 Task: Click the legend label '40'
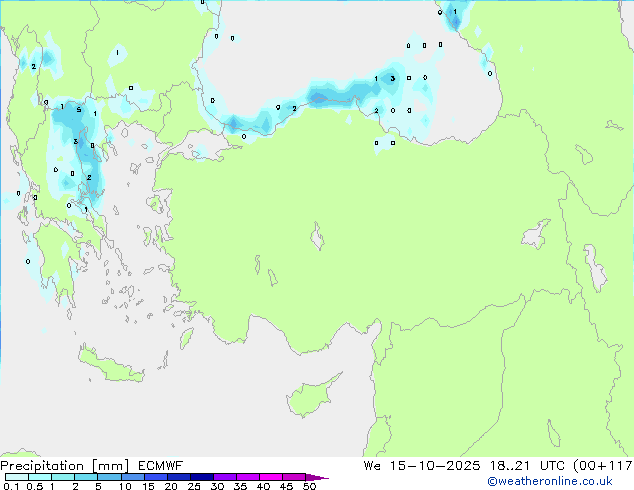263,486
